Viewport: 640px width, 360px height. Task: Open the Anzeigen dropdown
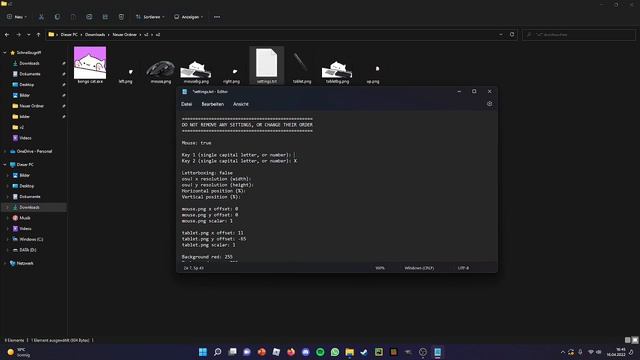click(188, 17)
